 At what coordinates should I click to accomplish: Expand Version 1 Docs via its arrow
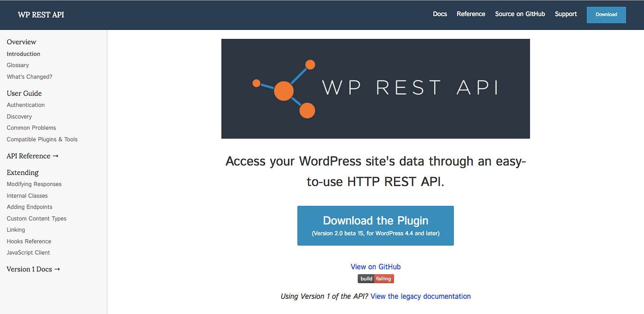(x=57, y=269)
